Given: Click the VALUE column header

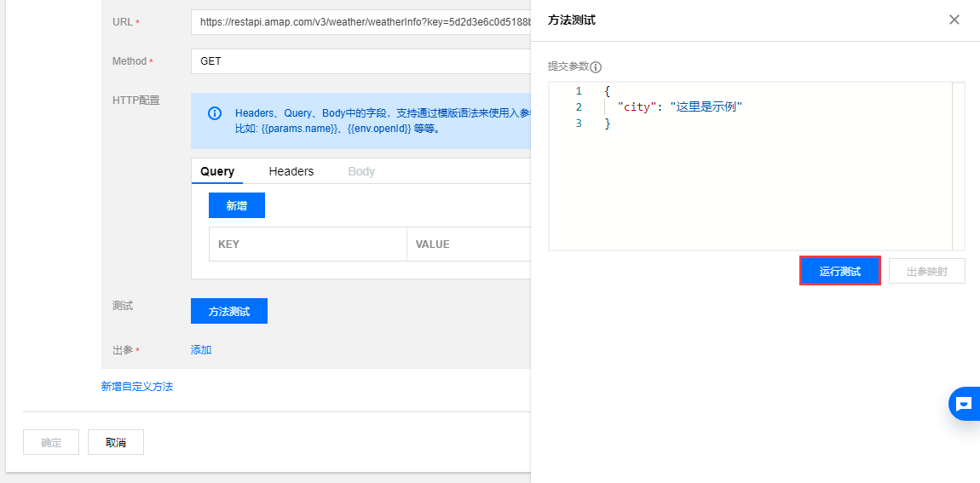Looking at the screenshot, I should tap(469, 244).
